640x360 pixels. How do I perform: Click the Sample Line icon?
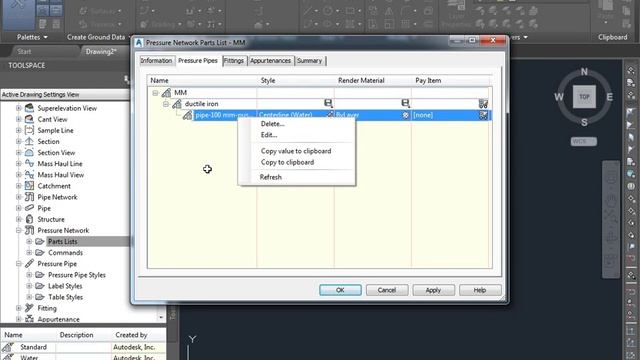coord(29,130)
